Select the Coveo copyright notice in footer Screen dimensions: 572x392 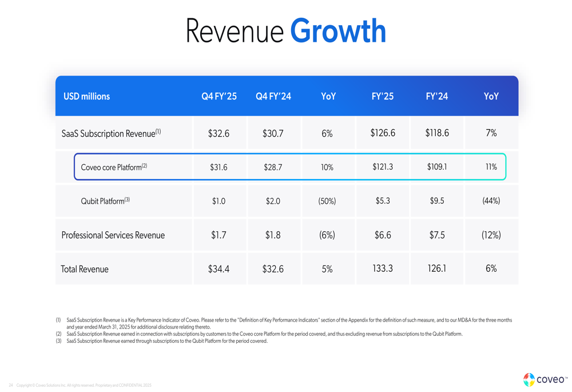click(x=84, y=385)
